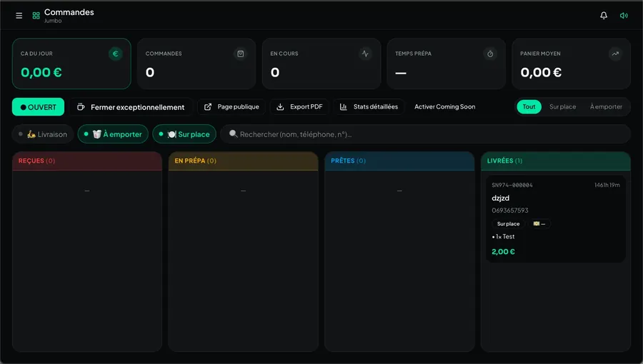Open the notifications bell
Screen dimensions: 643x364
click(x=604, y=16)
